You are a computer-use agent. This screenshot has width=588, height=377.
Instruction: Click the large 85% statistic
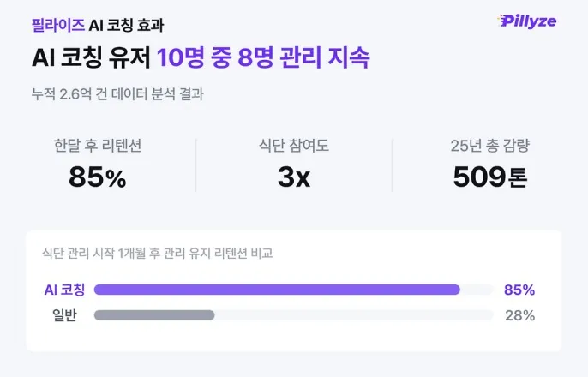pyautogui.click(x=98, y=177)
